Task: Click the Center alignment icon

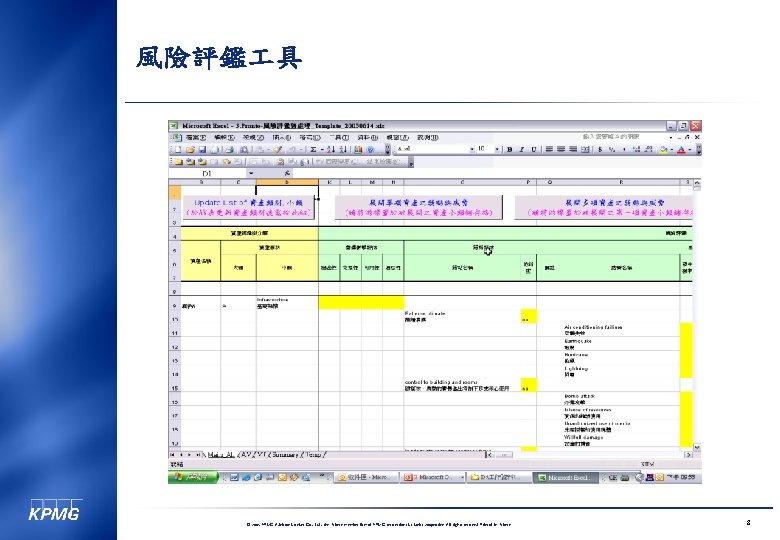Action: (x=561, y=149)
